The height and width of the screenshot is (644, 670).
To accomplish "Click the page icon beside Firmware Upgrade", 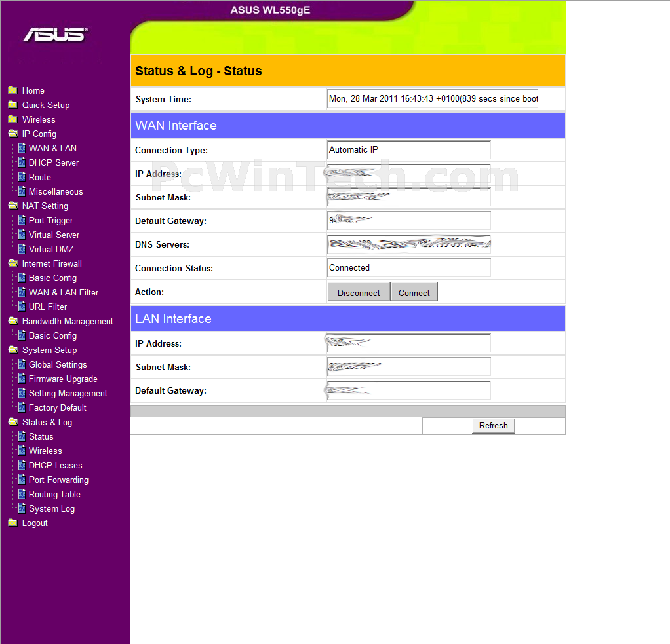I will tap(22, 379).
